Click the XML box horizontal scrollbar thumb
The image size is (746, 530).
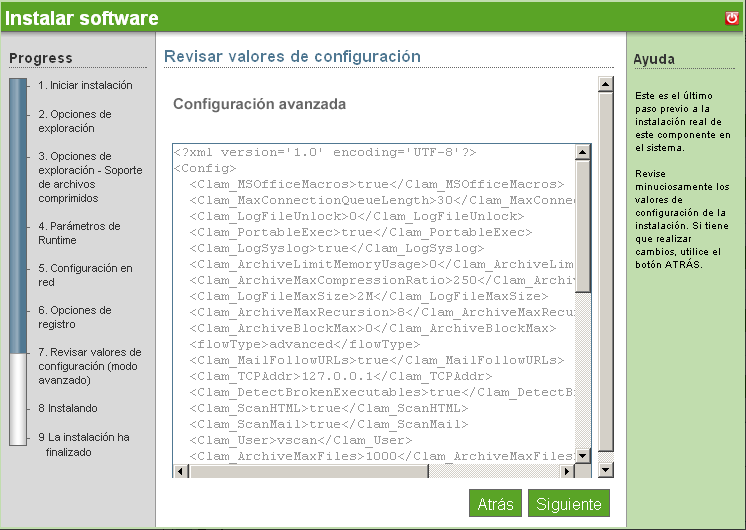coord(309,471)
